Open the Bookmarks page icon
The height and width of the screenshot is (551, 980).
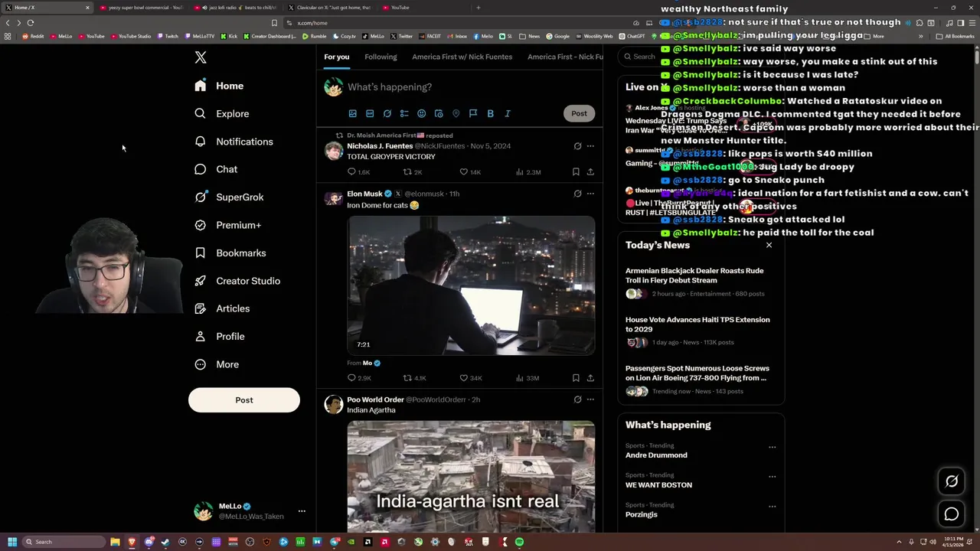pyautogui.click(x=200, y=253)
